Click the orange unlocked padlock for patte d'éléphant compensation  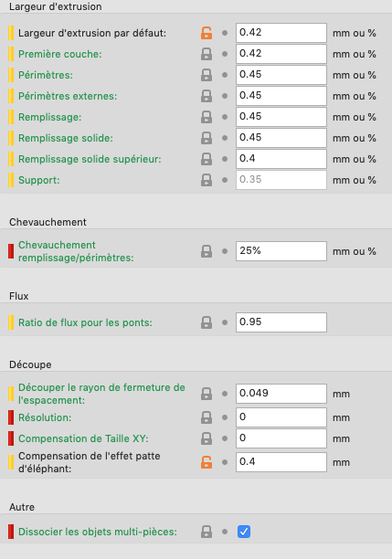(207, 462)
